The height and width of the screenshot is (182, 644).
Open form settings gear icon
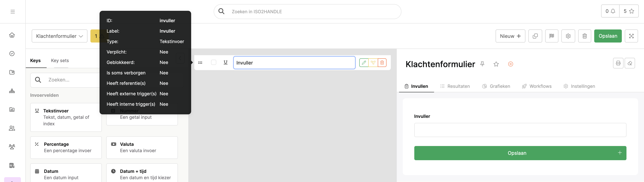pos(568,36)
